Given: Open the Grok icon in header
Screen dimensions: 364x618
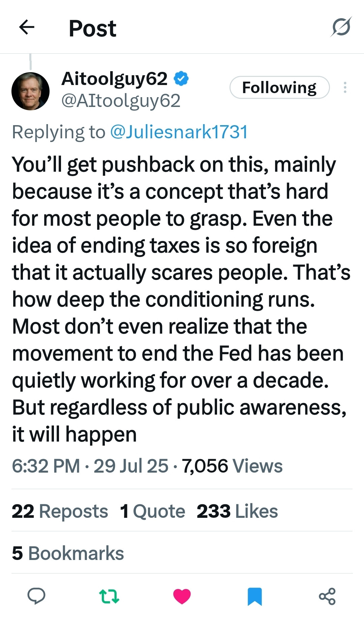Looking at the screenshot, I should tap(341, 27).
